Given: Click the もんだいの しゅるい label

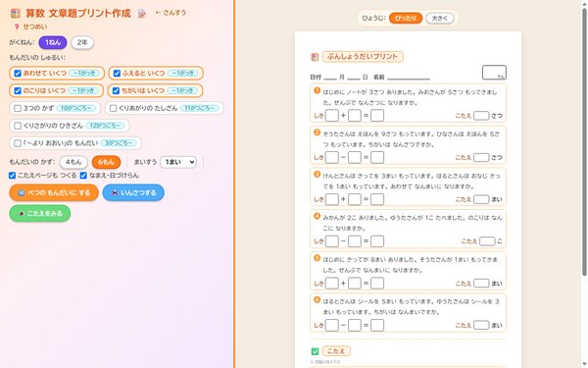Looking at the screenshot, I should point(37,58).
